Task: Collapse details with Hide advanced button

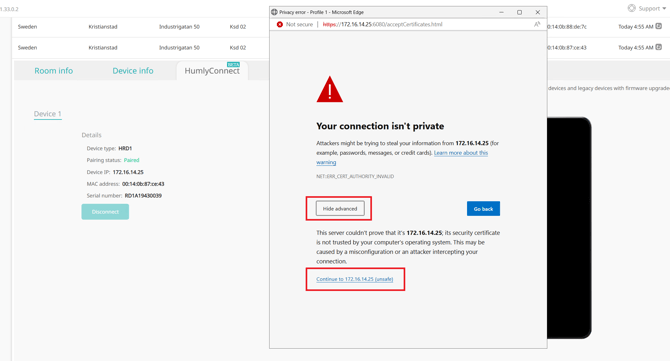Action: [x=340, y=208]
